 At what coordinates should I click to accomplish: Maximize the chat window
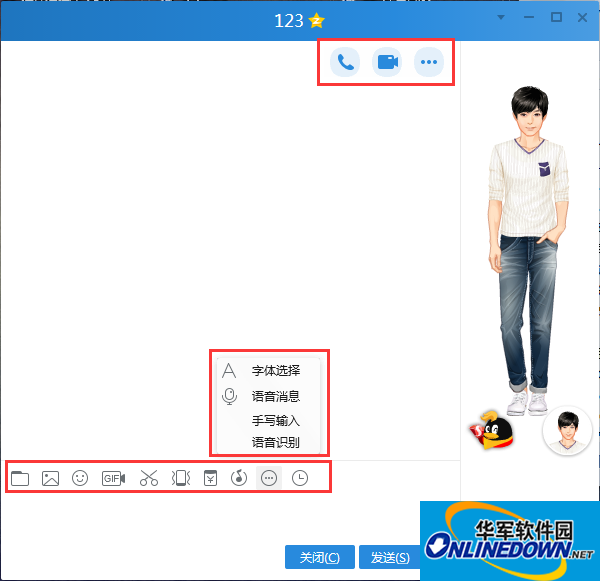point(556,17)
